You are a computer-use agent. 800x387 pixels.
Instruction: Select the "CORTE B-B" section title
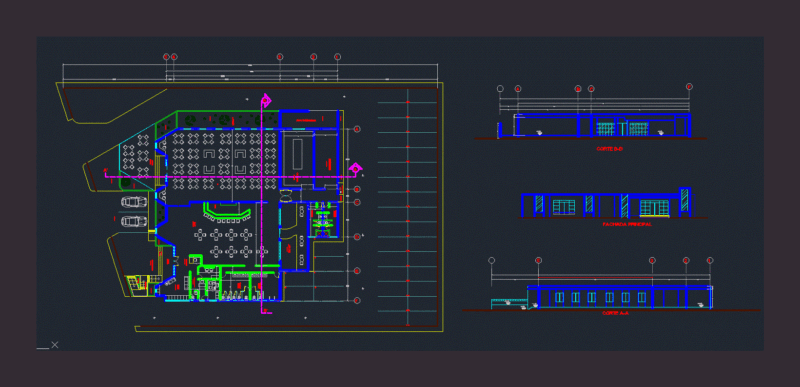pos(610,149)
